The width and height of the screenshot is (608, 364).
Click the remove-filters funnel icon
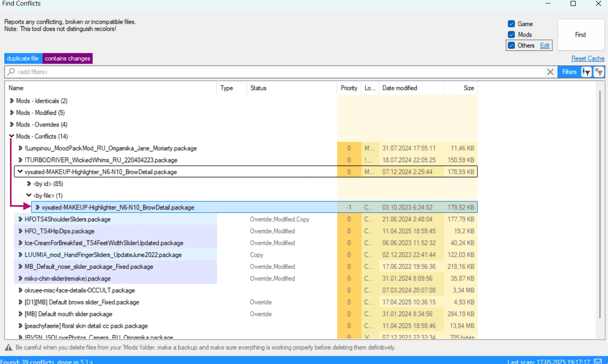pyautogui.click(x=599, y=72)
